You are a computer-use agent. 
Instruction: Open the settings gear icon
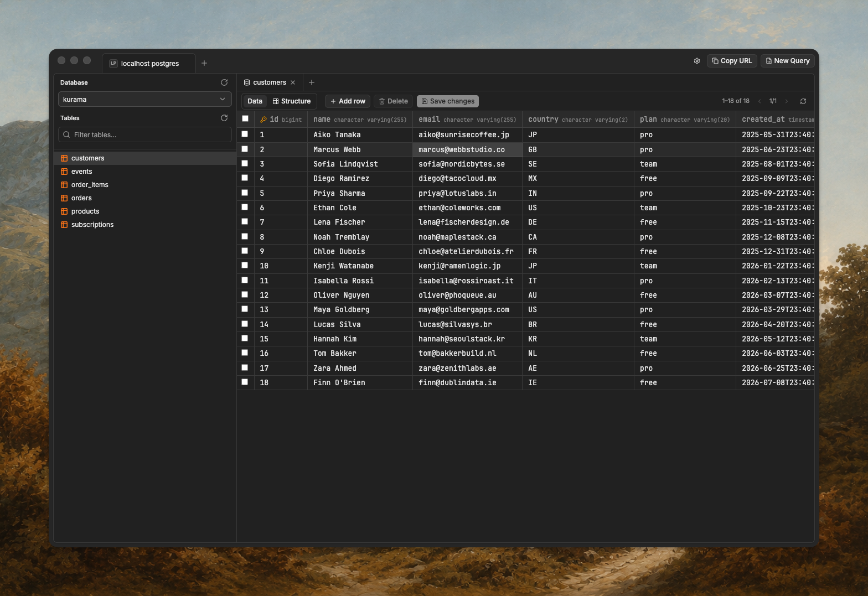[697, 61]
